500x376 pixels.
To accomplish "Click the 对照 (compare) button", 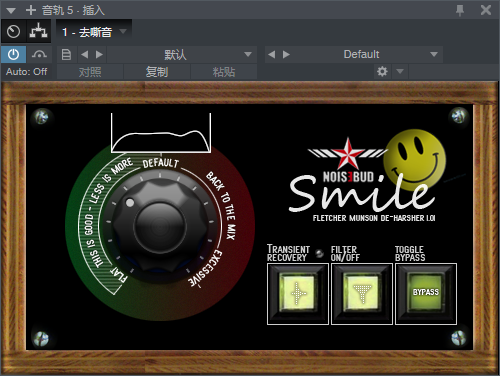I will (90, 72).
